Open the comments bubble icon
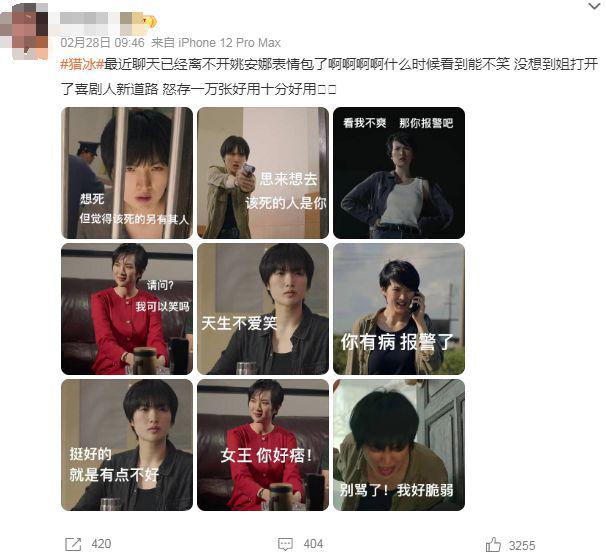The image size is (606, 559). tap(285, 544)
